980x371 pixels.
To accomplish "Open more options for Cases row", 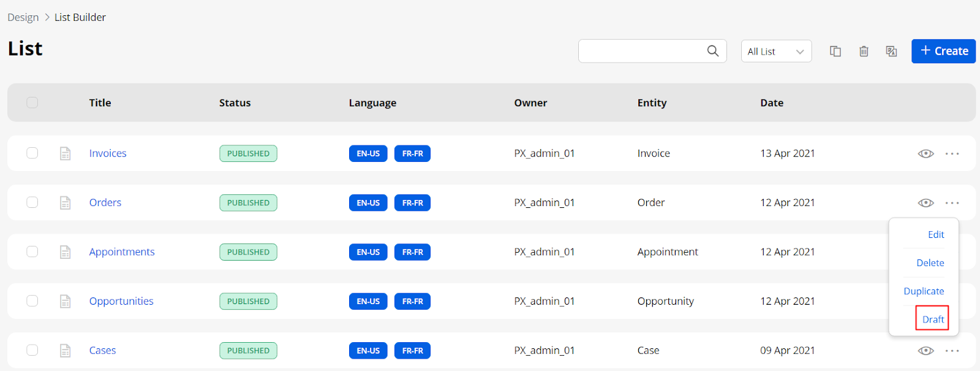I will [952, 351].
